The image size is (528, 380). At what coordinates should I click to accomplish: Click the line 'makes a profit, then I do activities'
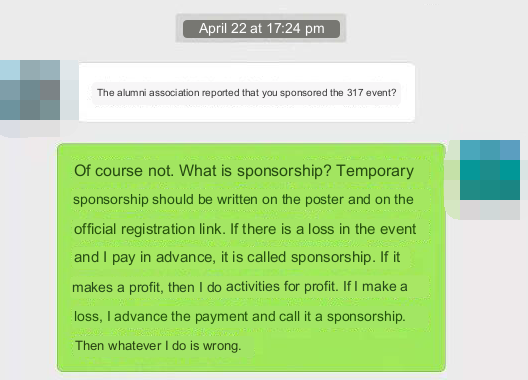click(x=240, y=287)
